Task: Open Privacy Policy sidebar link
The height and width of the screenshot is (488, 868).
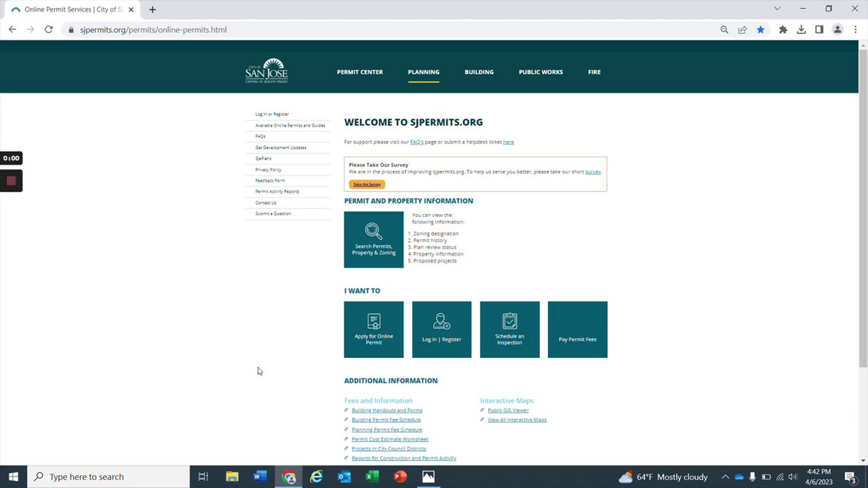Action: click(x=269, y=169)
